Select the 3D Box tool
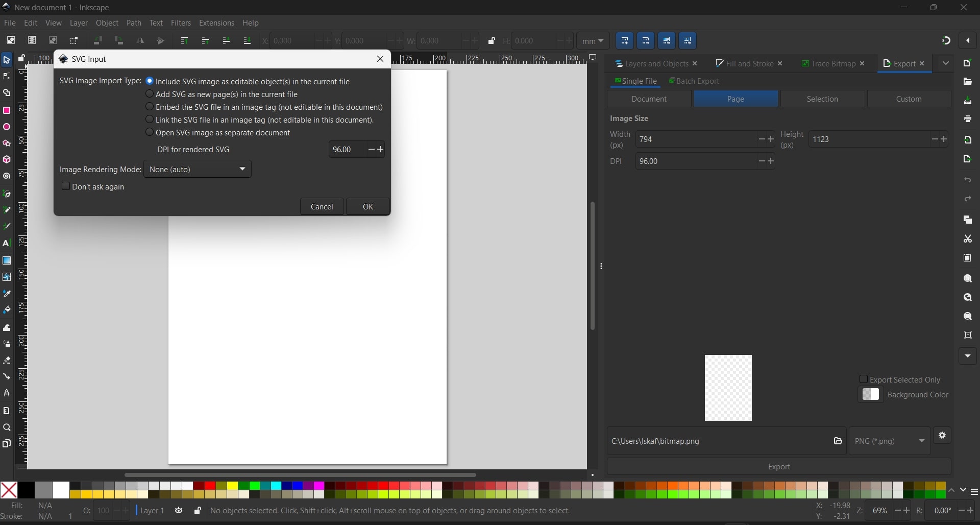Screen dimensions: 980x525 (7, 160)
